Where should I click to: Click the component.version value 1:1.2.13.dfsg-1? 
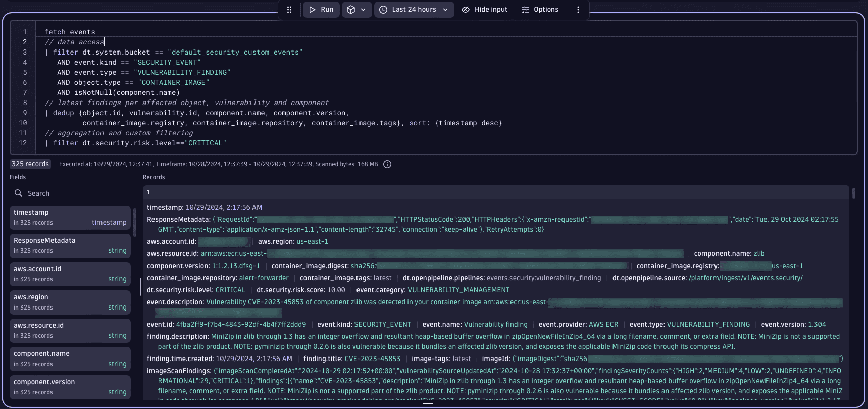click(236, 266)
